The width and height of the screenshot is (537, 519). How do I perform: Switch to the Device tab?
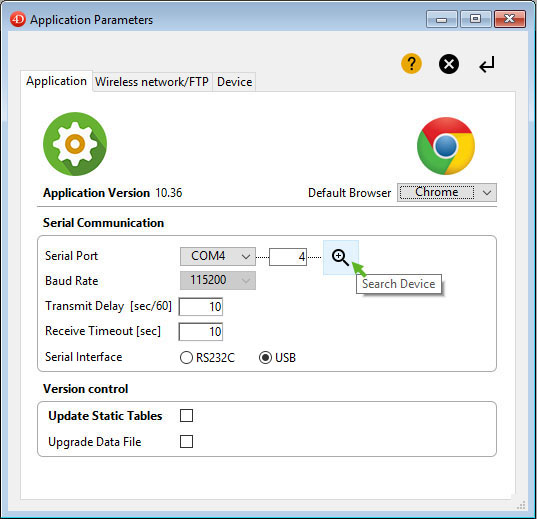[x=235, y=82]
